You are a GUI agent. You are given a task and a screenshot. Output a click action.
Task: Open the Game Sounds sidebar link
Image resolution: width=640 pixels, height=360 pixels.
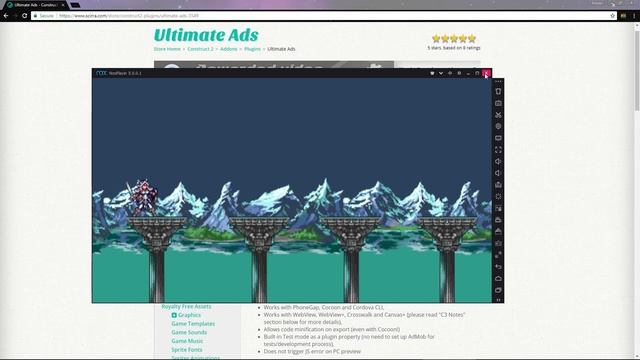coord(189,332)
